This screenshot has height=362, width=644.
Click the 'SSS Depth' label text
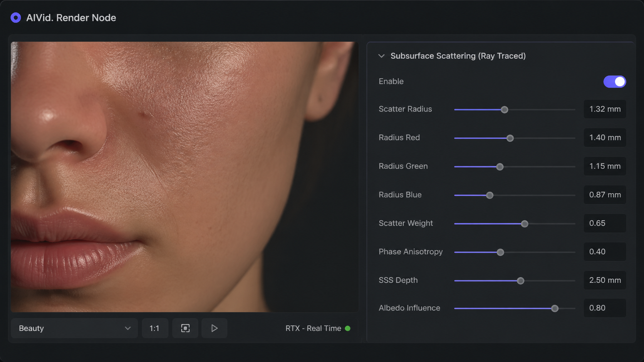(x=398, y=280)
